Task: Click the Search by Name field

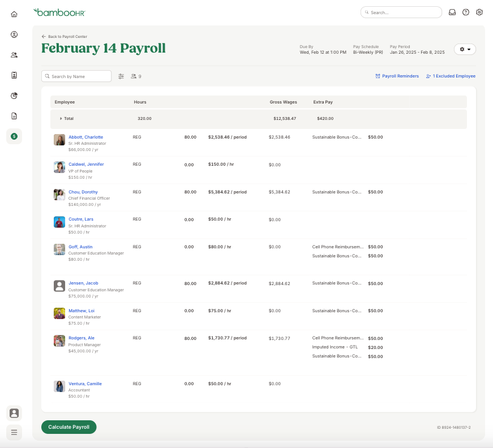Action: [76, 76]
